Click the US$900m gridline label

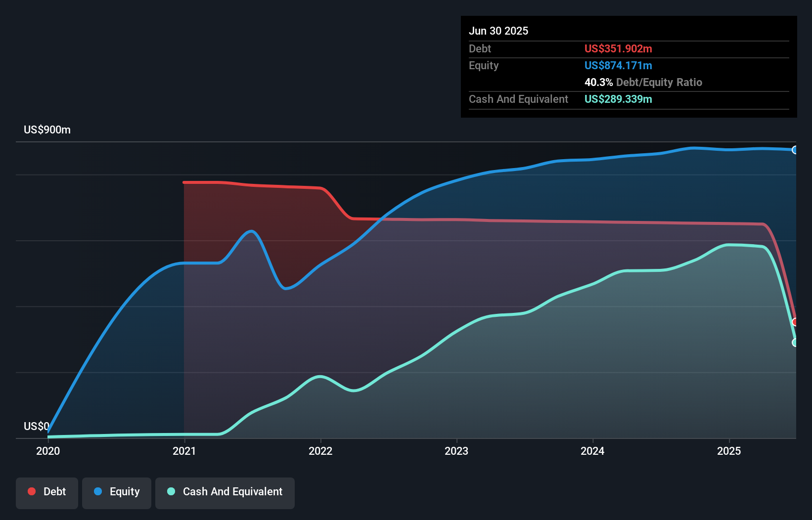pos(47,130)
